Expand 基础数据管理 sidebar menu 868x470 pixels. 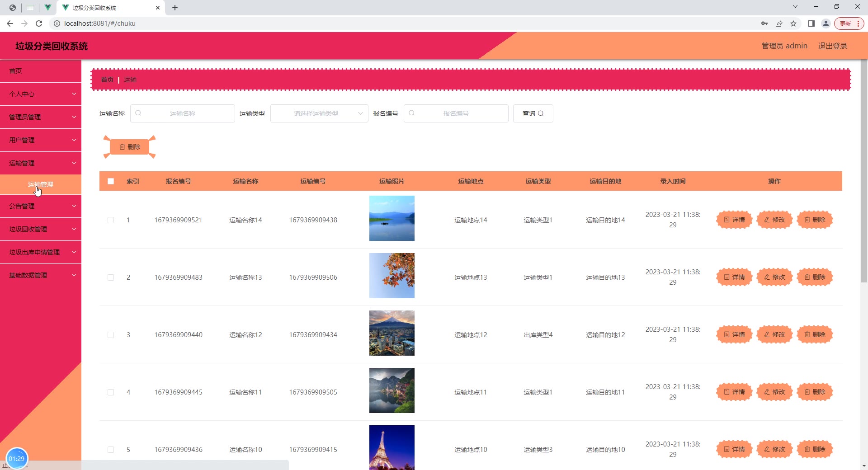[x=41, y=275]
